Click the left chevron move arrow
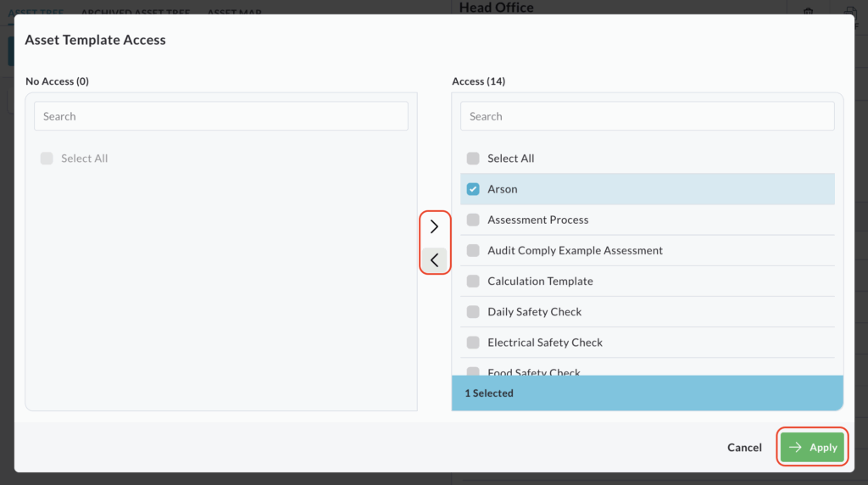 coord(434,259)
